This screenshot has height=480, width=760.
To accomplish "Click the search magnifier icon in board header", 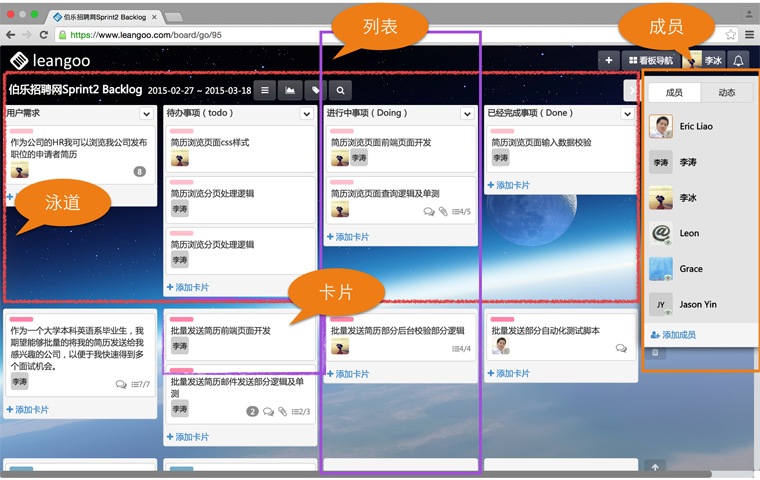I will click(341, 90).
